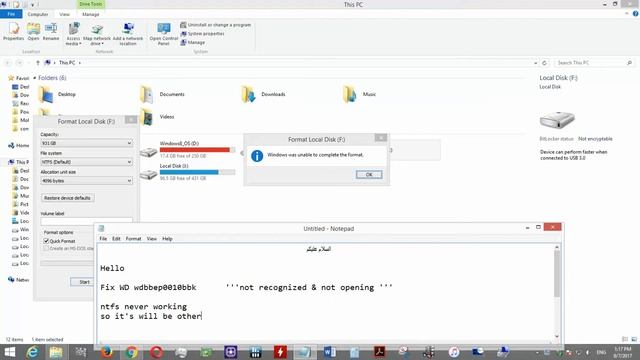640x360 pixels.
Task: Click the Explorer help icon
Action: [x=636, y=13]
